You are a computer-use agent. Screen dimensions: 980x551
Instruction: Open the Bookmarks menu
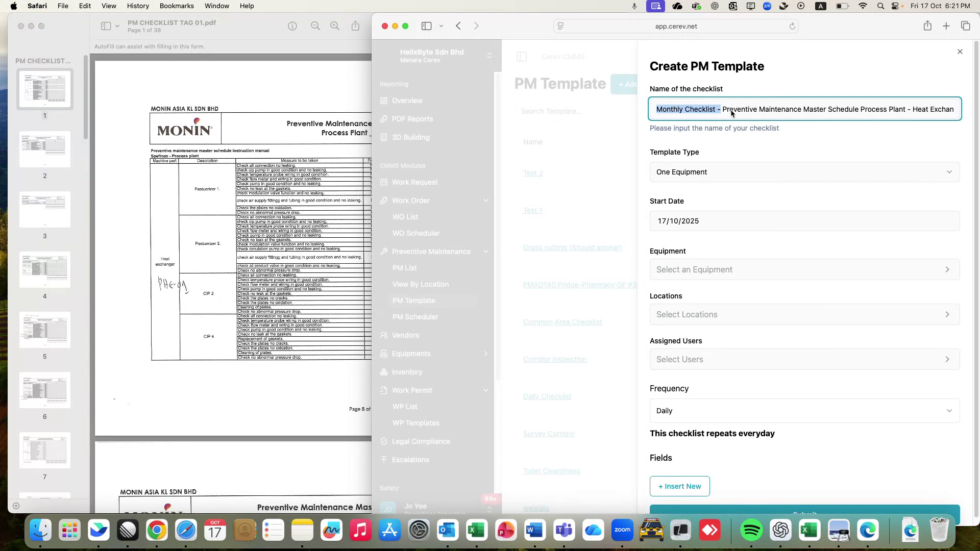click(x=177, y=6)
